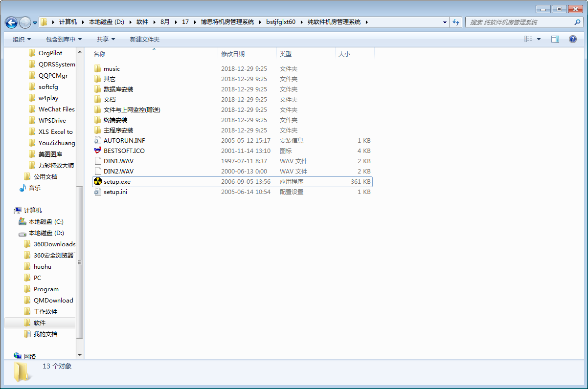Toggle the preview pane icon
The image size is (588, 389).
coord(555,39)
